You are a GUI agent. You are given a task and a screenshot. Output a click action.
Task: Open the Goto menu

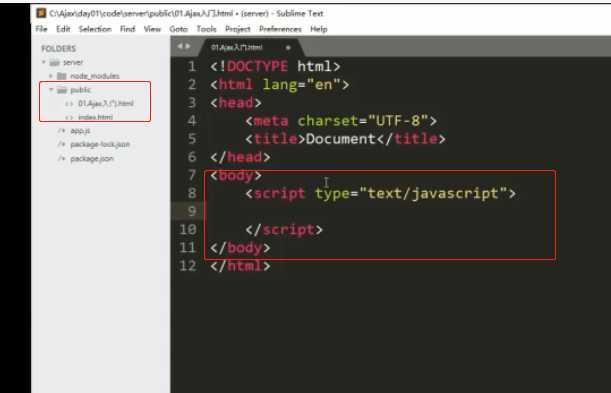pyautogui.click(x=178, y=29)
